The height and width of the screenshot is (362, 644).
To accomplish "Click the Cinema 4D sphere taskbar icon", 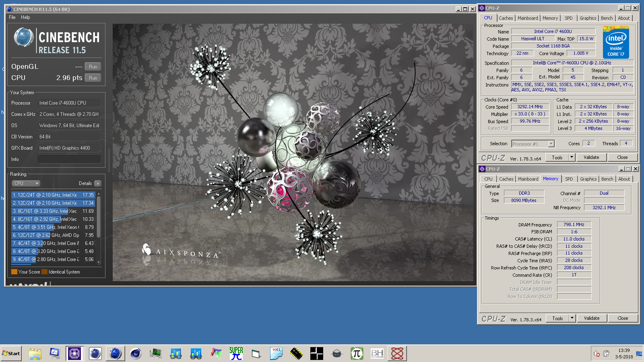I will 136,354.
